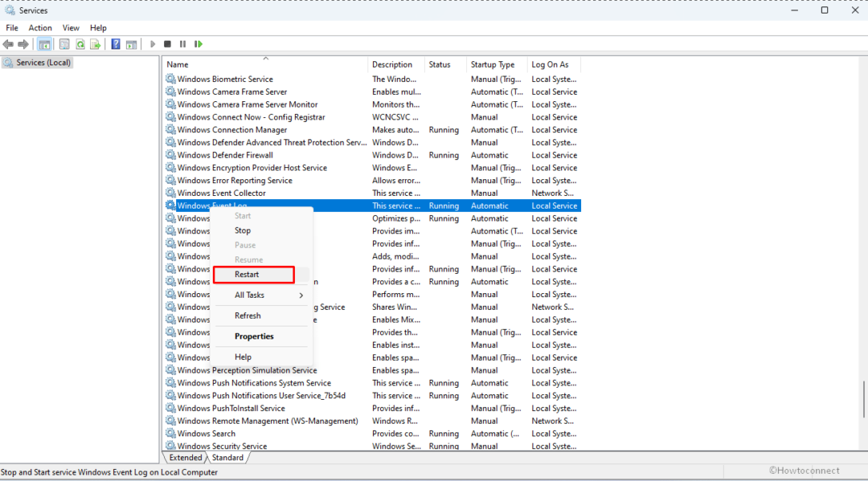Click gear icon of Windows Connection Manager
This screenshot has width=868, height=481.
pyautogui.click(x=171, y=130)
